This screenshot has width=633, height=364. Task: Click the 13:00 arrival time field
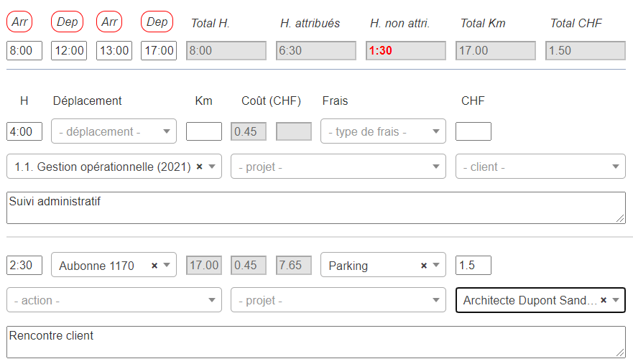click(114, 51)
